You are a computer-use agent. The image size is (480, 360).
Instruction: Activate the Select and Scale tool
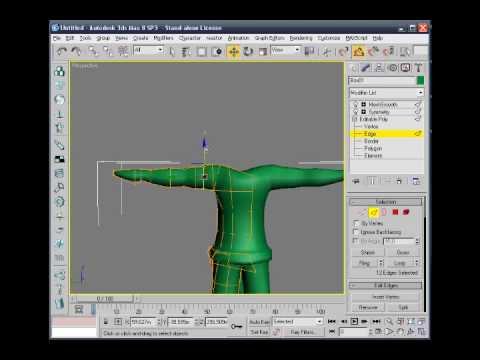(263, 52)
